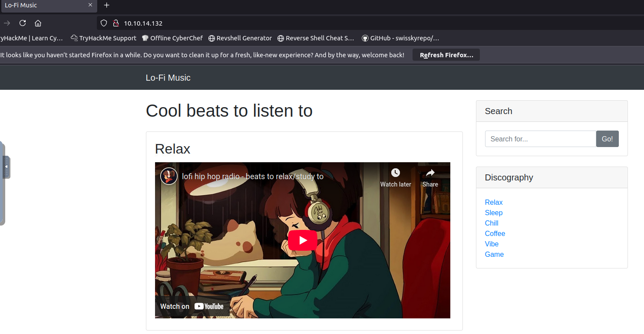
Task: Open the Revshell Generator bookmark
Action: tap(240, 38)
